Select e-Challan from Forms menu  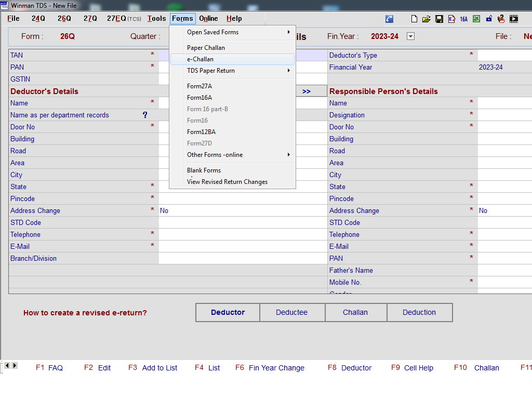[201, 59]
